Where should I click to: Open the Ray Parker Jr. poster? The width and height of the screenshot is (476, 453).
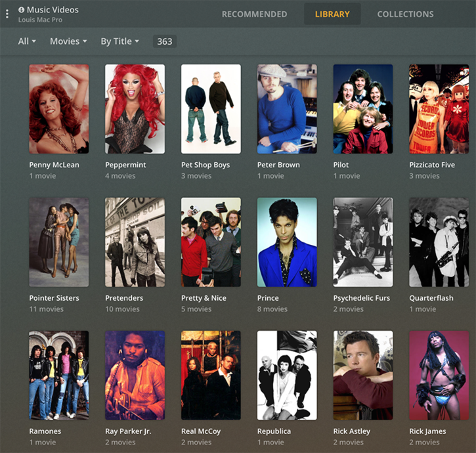135,376
